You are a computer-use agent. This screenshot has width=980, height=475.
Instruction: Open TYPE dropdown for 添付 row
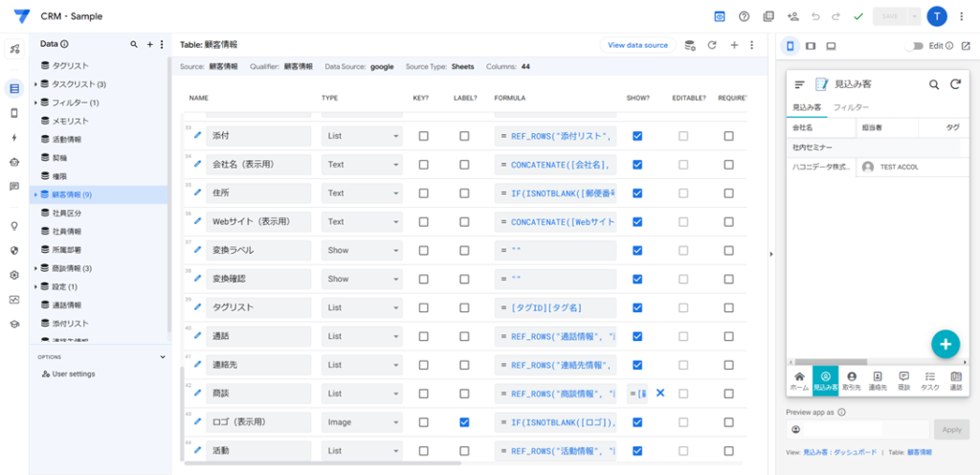point(363,136)
